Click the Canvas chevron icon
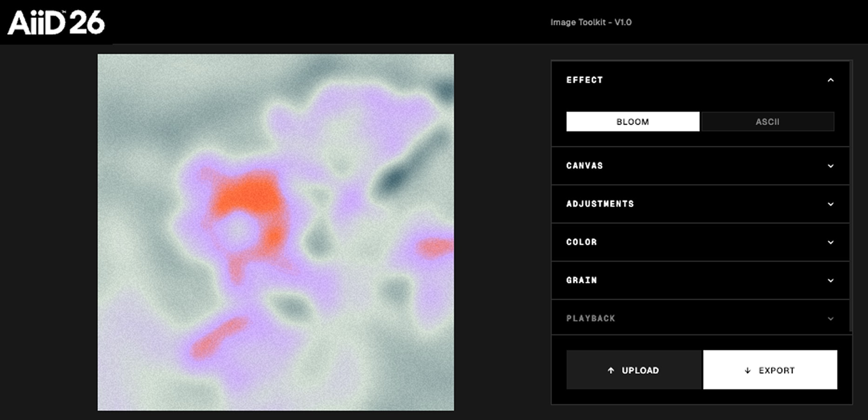Viewport: 868px width, 420px height. click(830, 166)
